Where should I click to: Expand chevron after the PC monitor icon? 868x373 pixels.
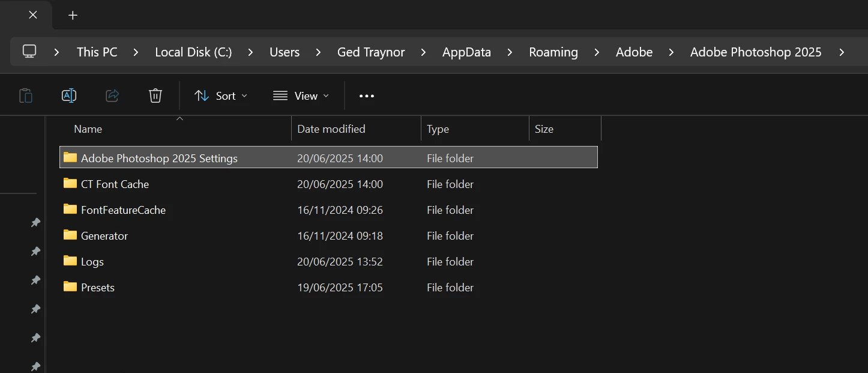[x=57, y=52]
